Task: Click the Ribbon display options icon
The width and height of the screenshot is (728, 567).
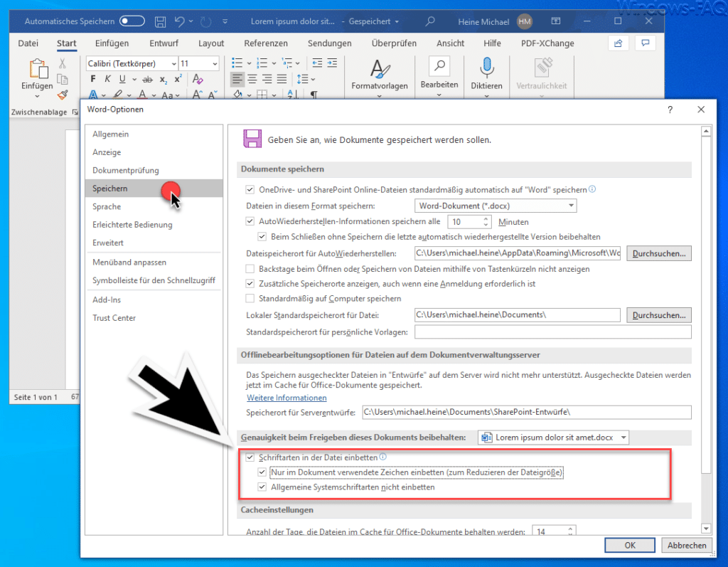Action: point(555,21)
